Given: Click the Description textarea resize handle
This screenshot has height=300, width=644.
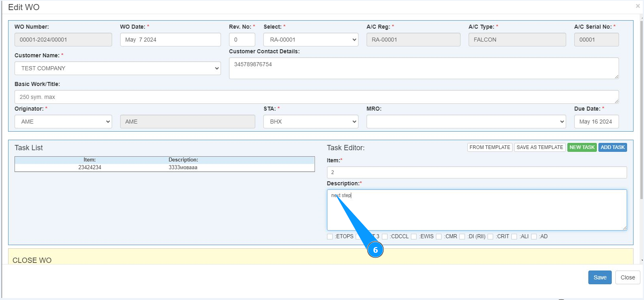Looking at the screenshot, I should tap(624, 228).
